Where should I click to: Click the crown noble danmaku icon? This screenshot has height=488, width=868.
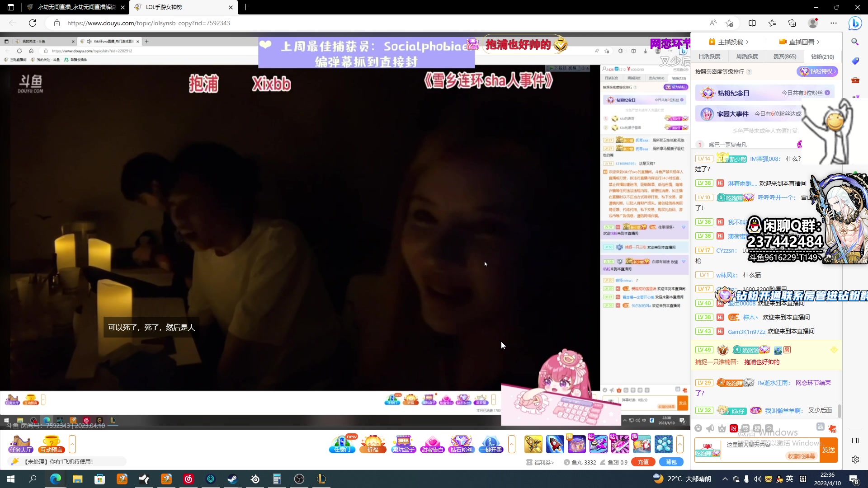tap(722, 428)
